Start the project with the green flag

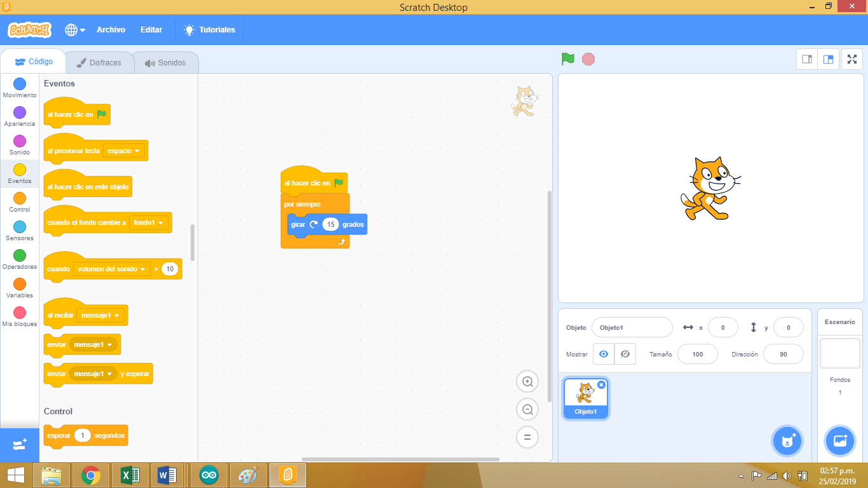pos(567,58)
